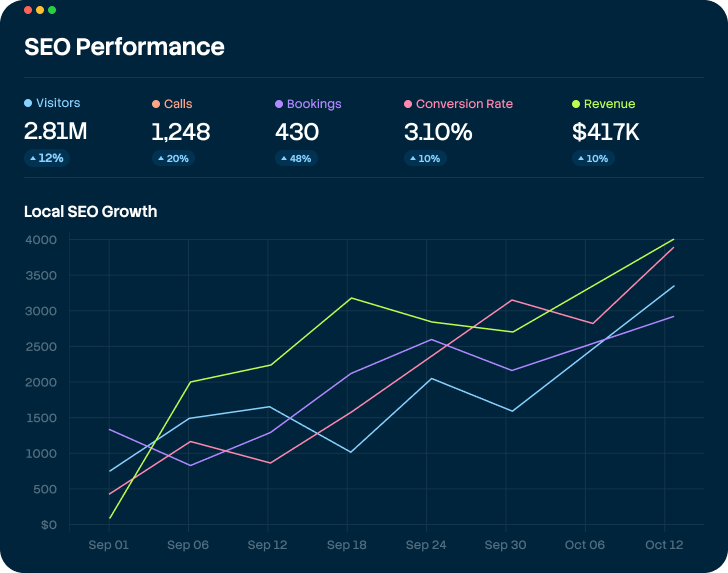Click the Oct 06 x-axis label
This screenshot has height=573, width=728.
[x=585, y=545]
